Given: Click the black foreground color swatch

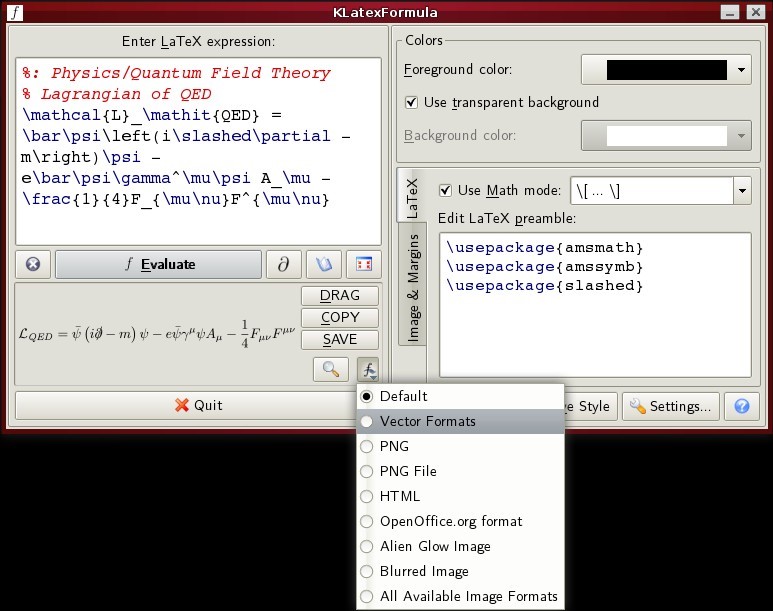Looking at the screenshot, I should point(666,70).
